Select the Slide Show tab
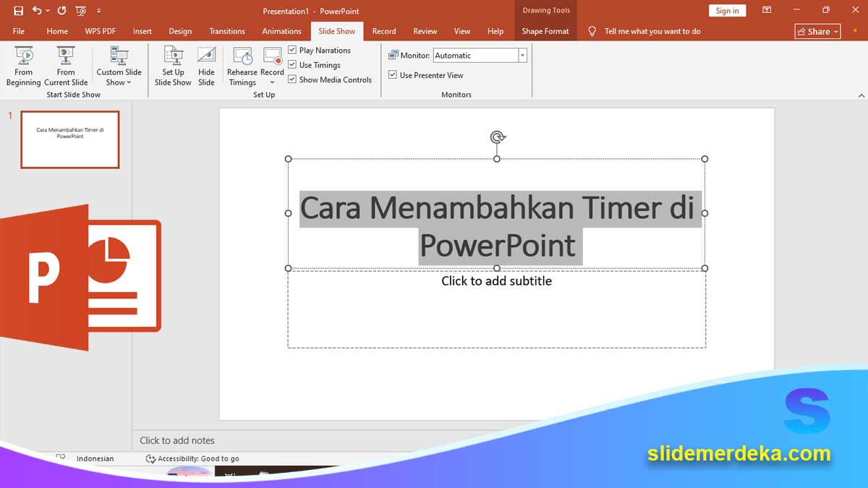 [337, 31]
